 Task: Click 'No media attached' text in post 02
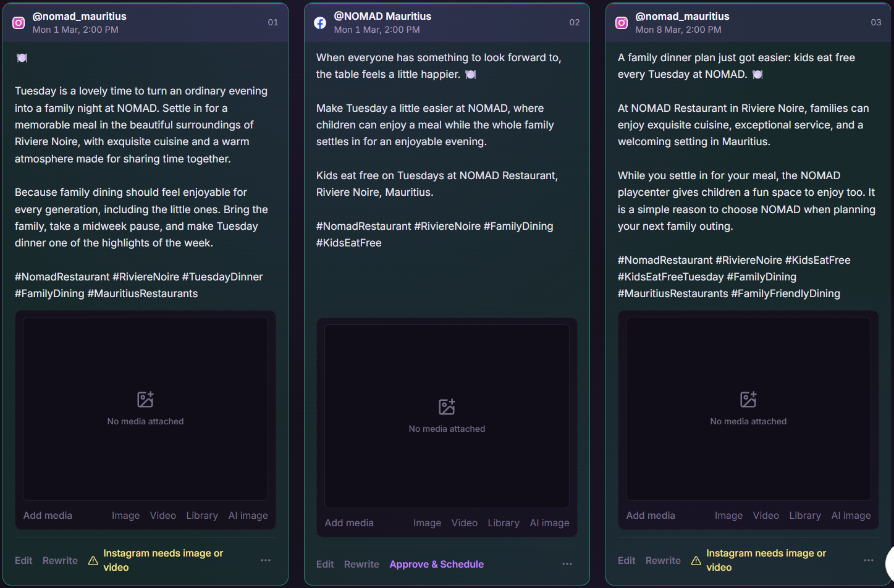(x=447, y=429)
